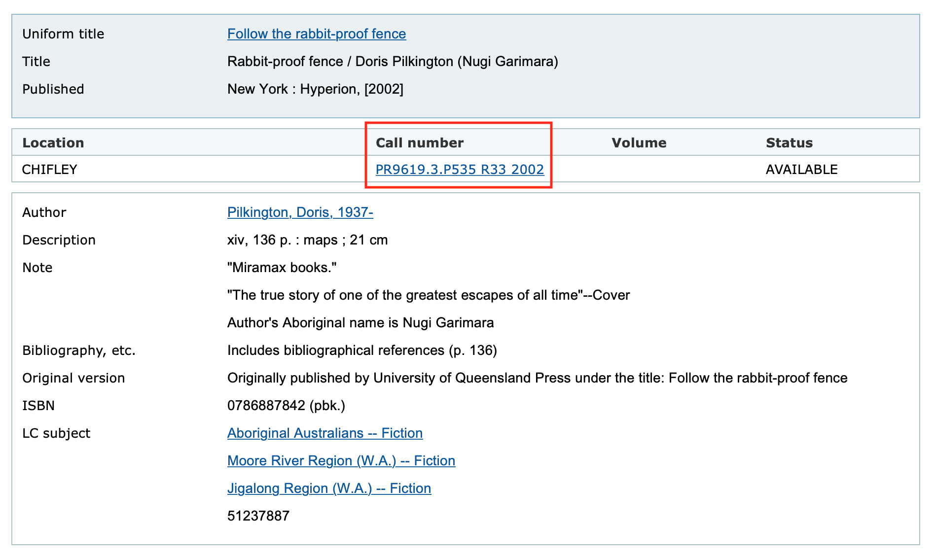Click the call number PR9619.3.P535 R33 2002
The width and height of the screenshot is (934, 560).
[x=459, y=169]
